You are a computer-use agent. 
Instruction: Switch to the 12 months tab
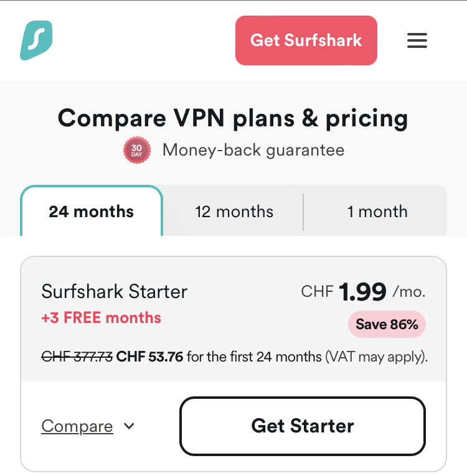tap(234, 212)
